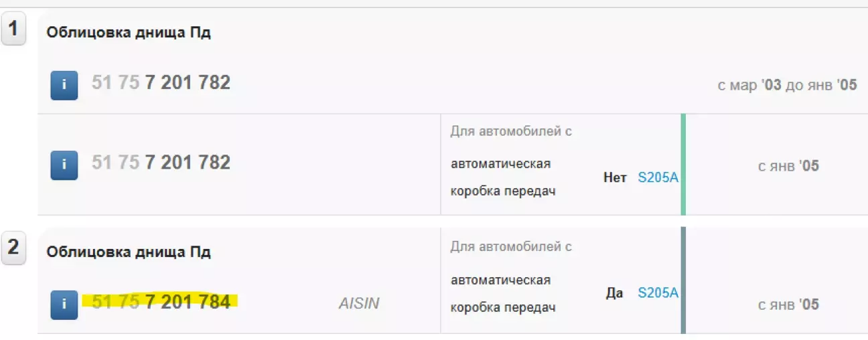Click part number 782 dated 'с мар '03'
The width and height of the screenshot is (868, 340).
(x=161, y=82)
